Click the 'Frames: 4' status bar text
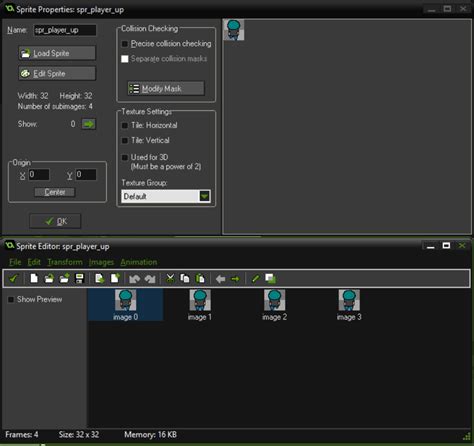Viewport: 474px width, 446px height. [22, 435]
